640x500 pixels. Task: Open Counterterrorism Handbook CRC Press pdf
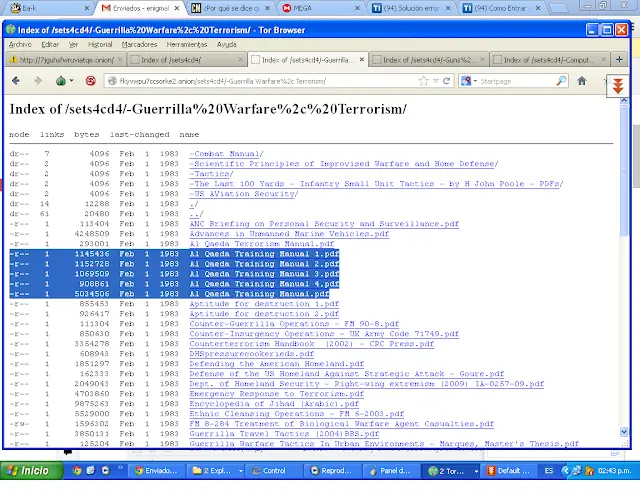[x=311, y=344]
